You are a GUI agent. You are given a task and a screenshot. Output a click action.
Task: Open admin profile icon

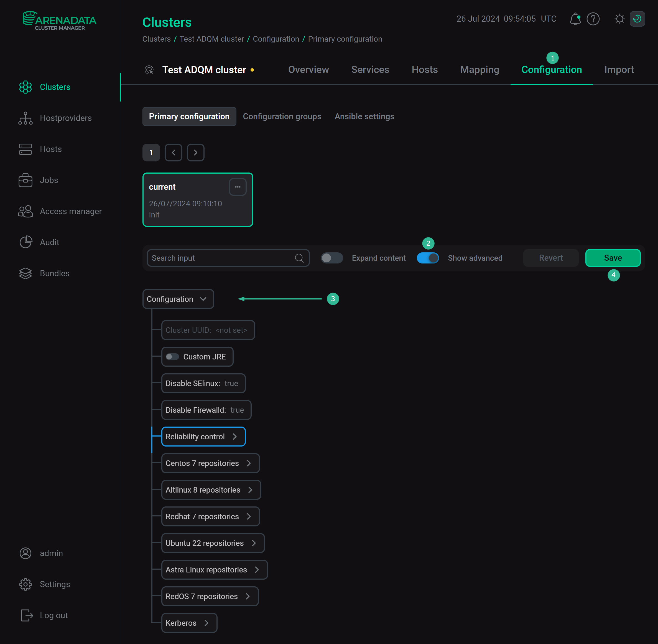pos(25,553)
